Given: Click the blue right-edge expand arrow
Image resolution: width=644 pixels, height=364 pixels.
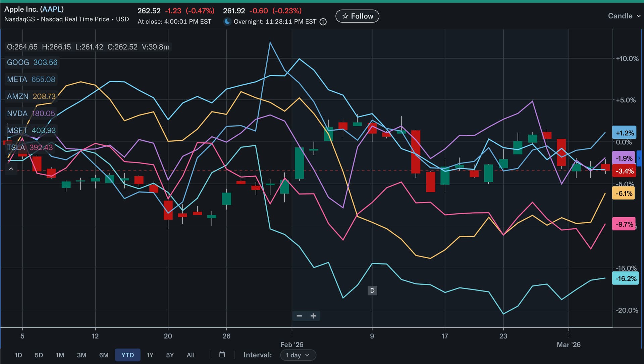Looking at the screenshot, I should [x=639, y=158].
